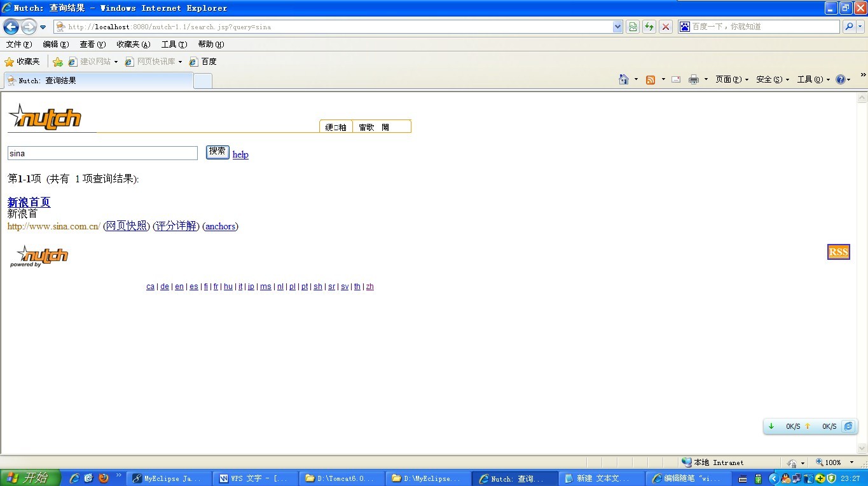Open the Windows 开始 Start button
The width and height of the screenshot is (868, 486).
[x=31, y=478]
